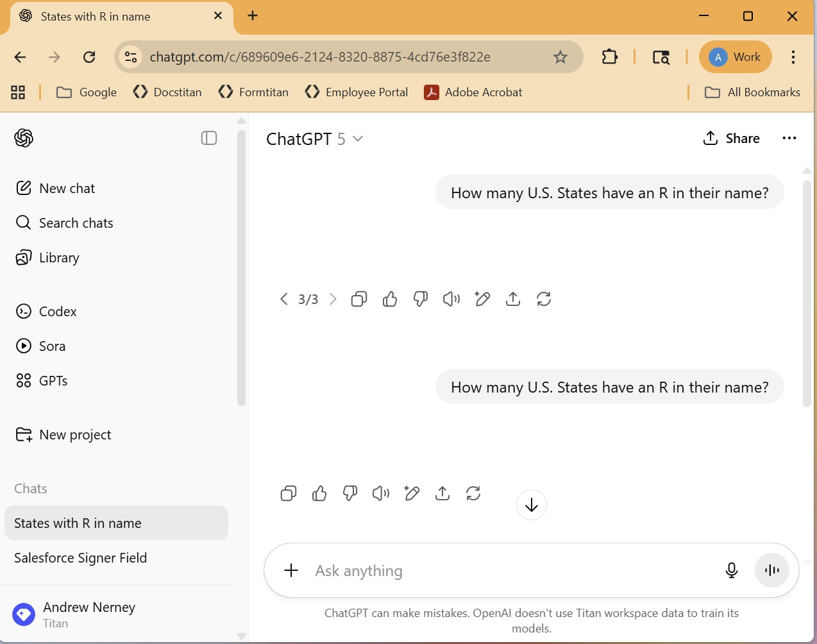Close the 'States with R in name' tab
Image resolution: width=817 pixels, height=644 pixels.
[x=218, y=16]
